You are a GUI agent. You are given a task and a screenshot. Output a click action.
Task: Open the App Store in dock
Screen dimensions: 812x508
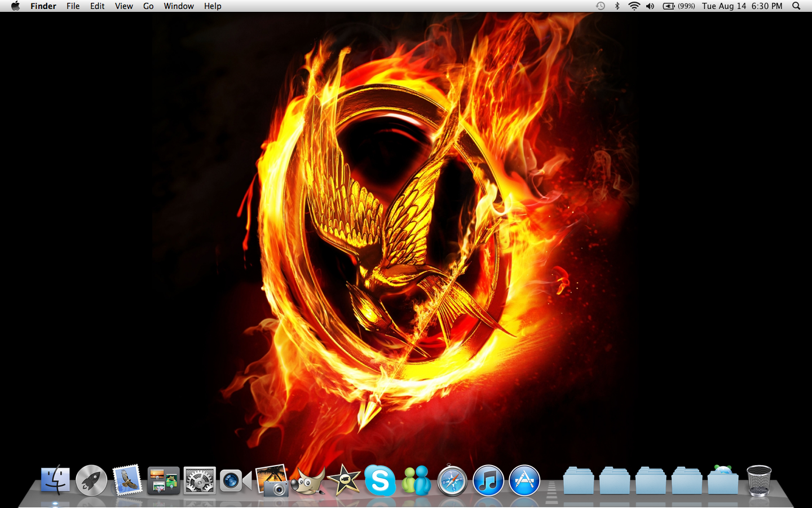[524, 481]
